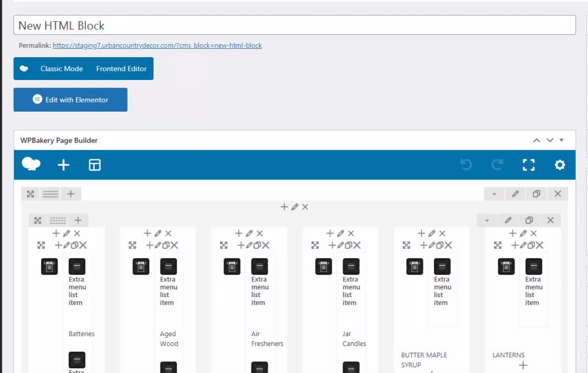Screen dimensions: 588x373
Task: Remove the menu list in Jar Candles column
Action: click(357, 245)
